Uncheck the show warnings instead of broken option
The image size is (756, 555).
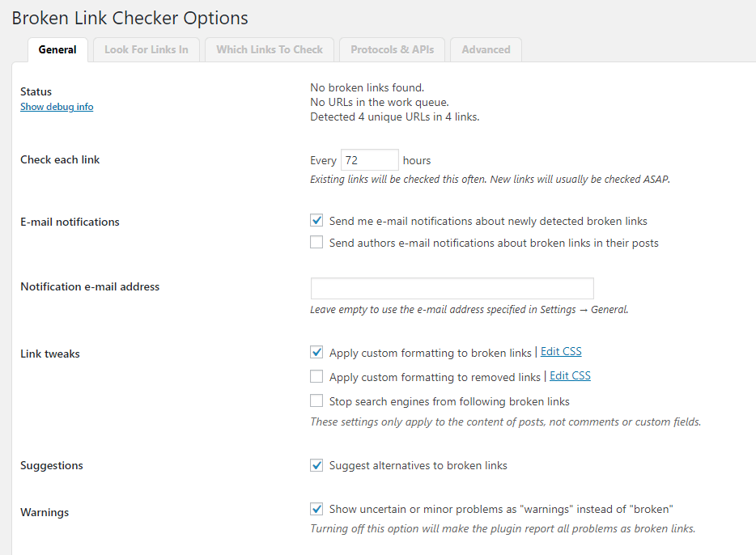[x=316, y=509]
